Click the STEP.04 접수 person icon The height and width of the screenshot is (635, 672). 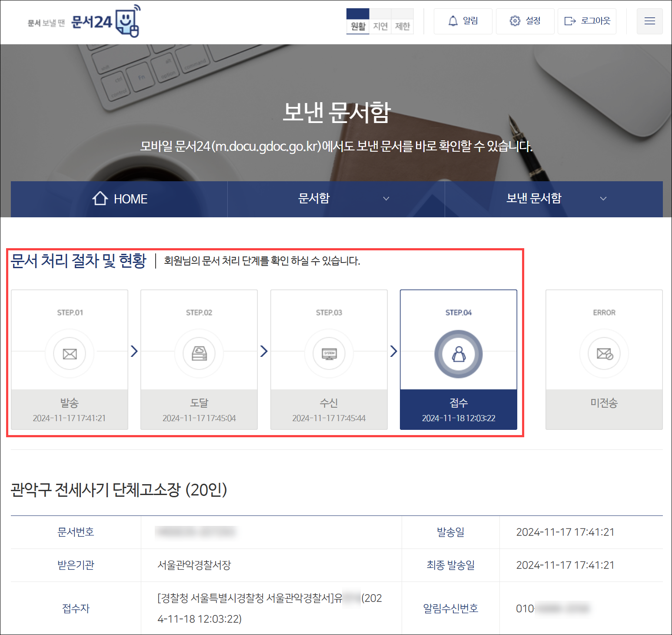[459, 354]
